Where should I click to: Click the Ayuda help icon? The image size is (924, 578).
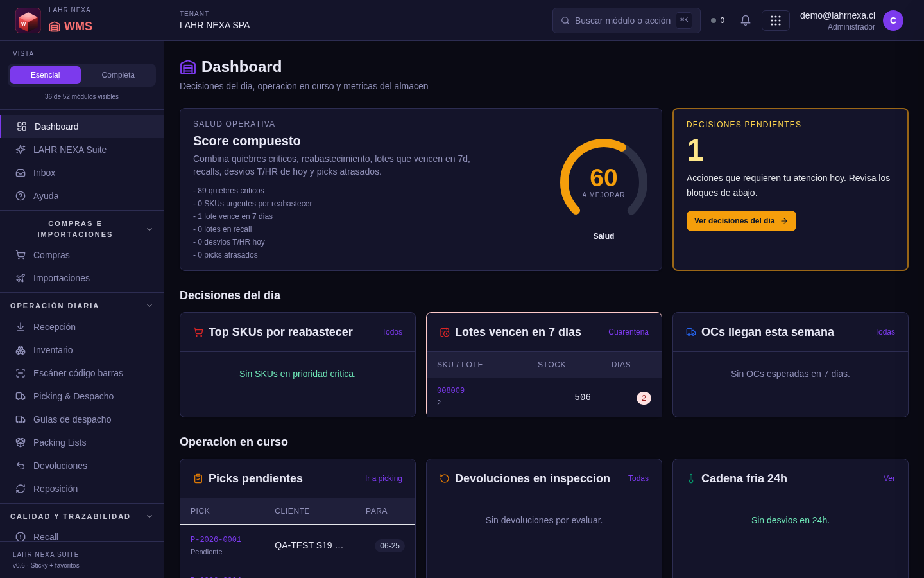pyautogui.click(x=21, y=196)
